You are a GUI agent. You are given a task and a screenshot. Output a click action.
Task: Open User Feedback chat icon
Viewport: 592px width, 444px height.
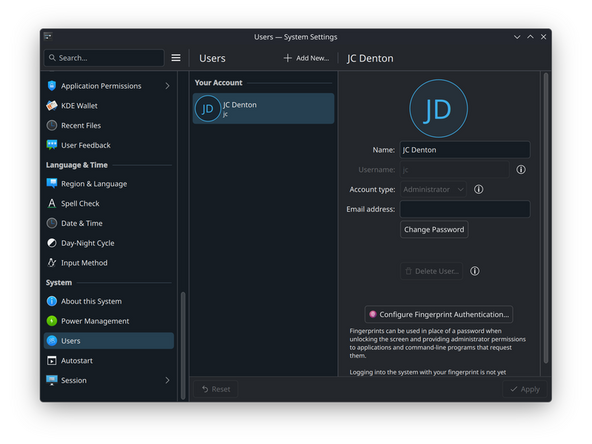coord(52,145)
